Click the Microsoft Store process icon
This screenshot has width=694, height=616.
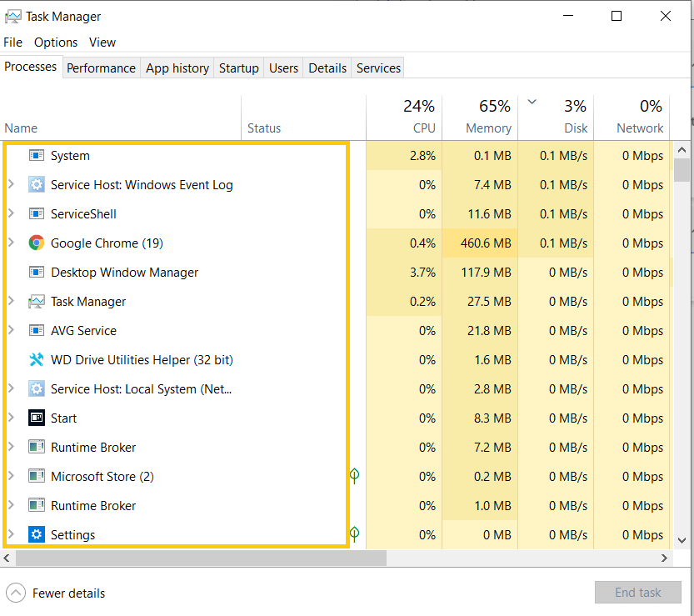(x=37, y=476)
